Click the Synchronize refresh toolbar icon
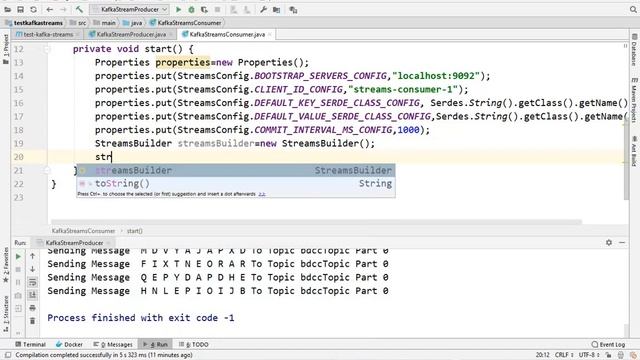Image resolution: width=640 pixels, height=360 pixels. [33, 9]
